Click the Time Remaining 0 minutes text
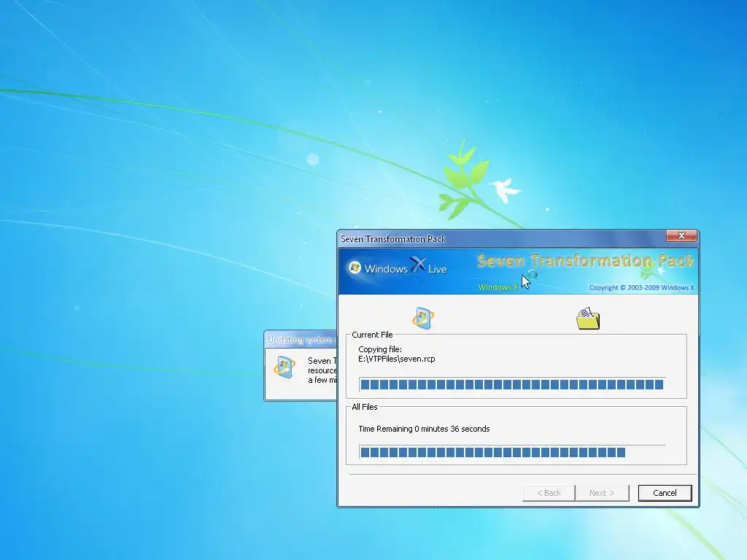The height and width of the screenshot is (560, 747). click(424, 429)
